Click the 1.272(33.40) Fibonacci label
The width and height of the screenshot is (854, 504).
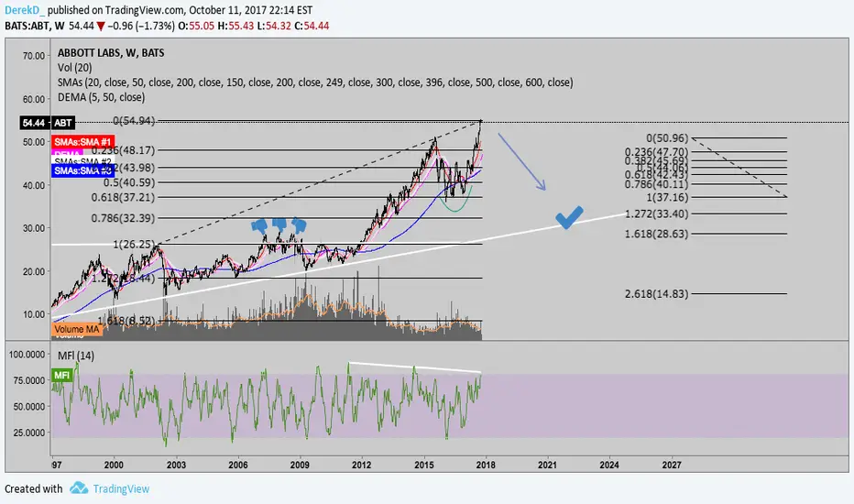pos(657,214)
